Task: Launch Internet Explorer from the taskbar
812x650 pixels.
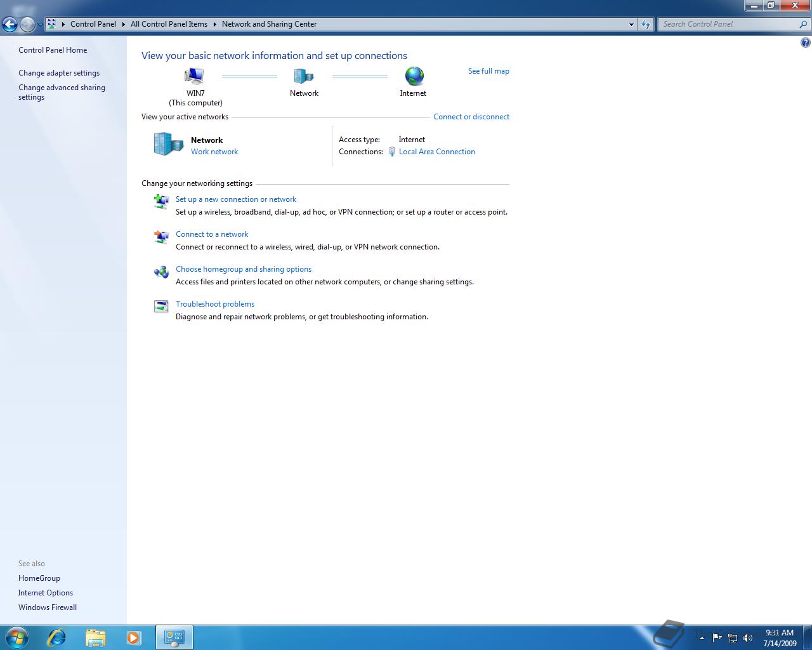Action: click(x=57, y=637)
